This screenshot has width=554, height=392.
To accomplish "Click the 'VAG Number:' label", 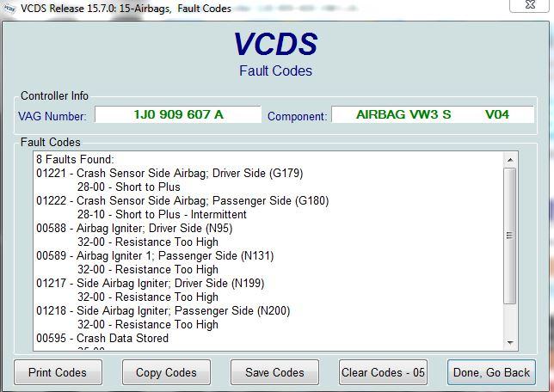I will click(52, 116).
